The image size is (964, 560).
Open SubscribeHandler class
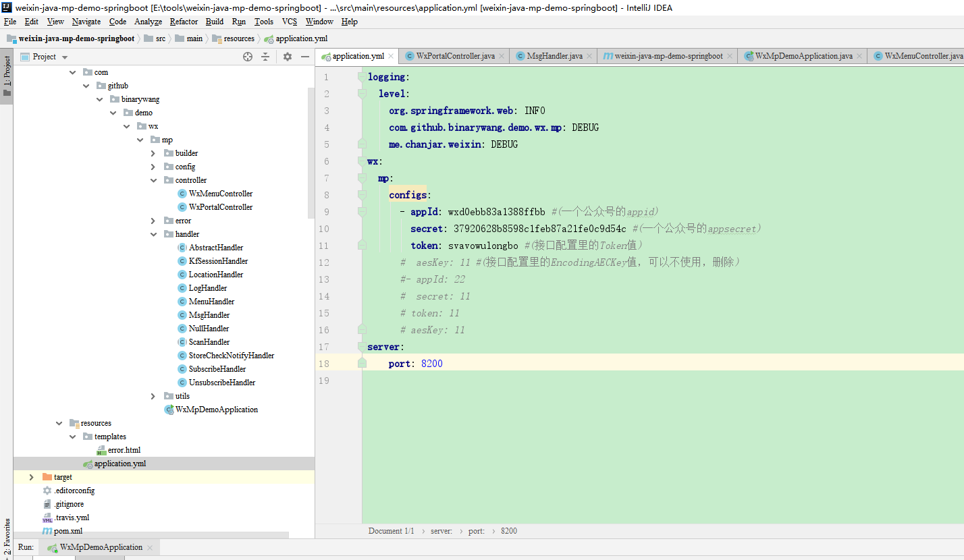[x=217, y=369]
